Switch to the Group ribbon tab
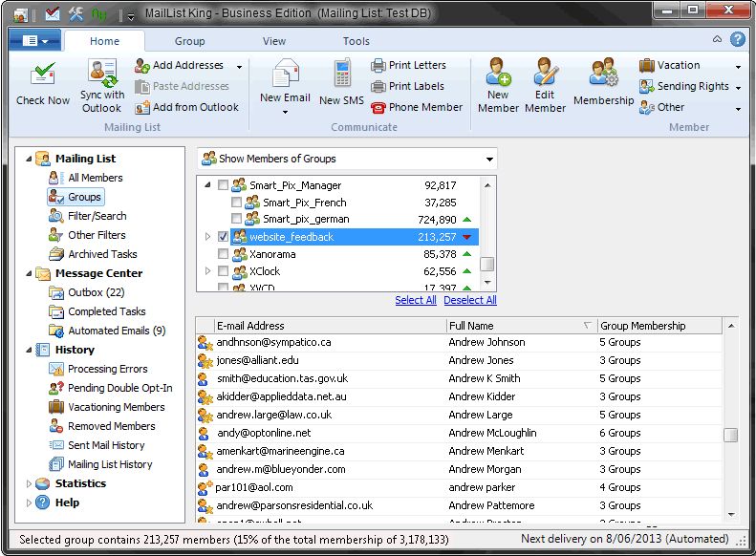Screen dimensions: 756x556 190,41
